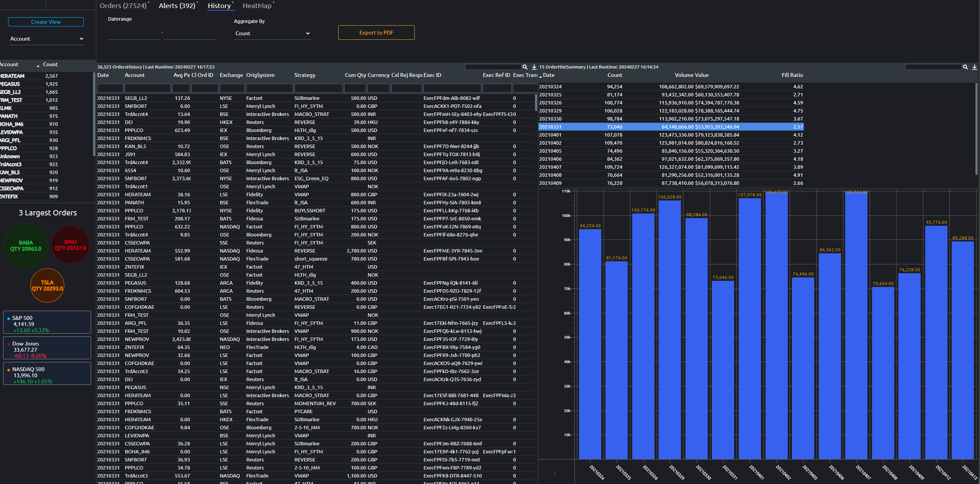This screenshot has width=980, height=484.
Task: Open the Dow Jones index card
Action: pos(47,348)
